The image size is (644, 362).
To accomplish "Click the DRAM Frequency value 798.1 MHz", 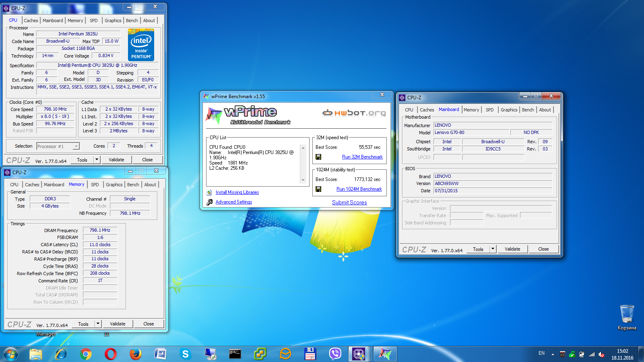I will (x=100, y=230).
